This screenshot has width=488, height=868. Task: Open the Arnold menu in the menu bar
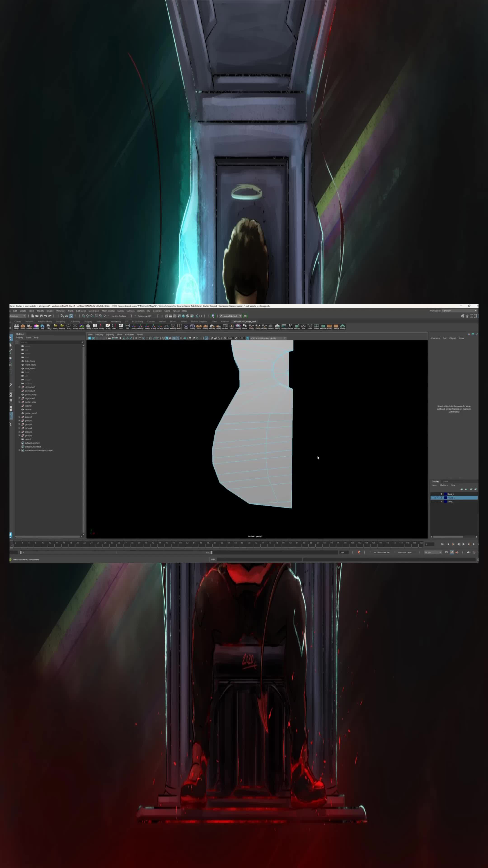pyautogui.click(x=176, y=311)
